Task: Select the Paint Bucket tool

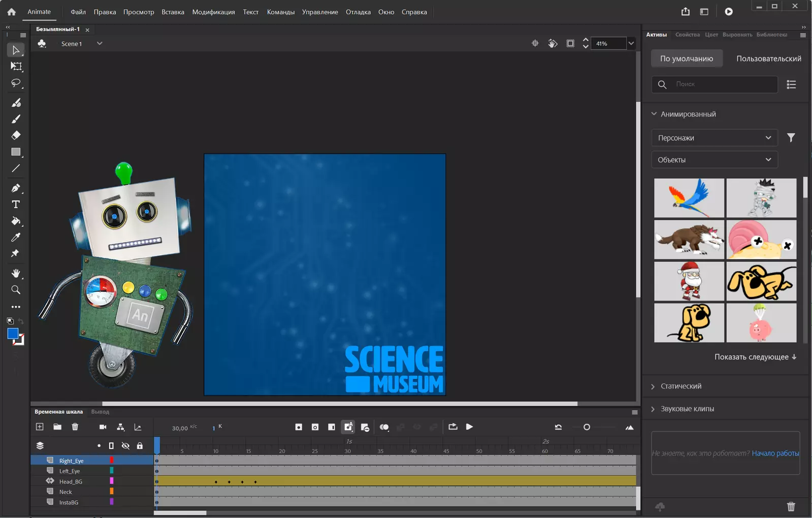Action: 16,221
